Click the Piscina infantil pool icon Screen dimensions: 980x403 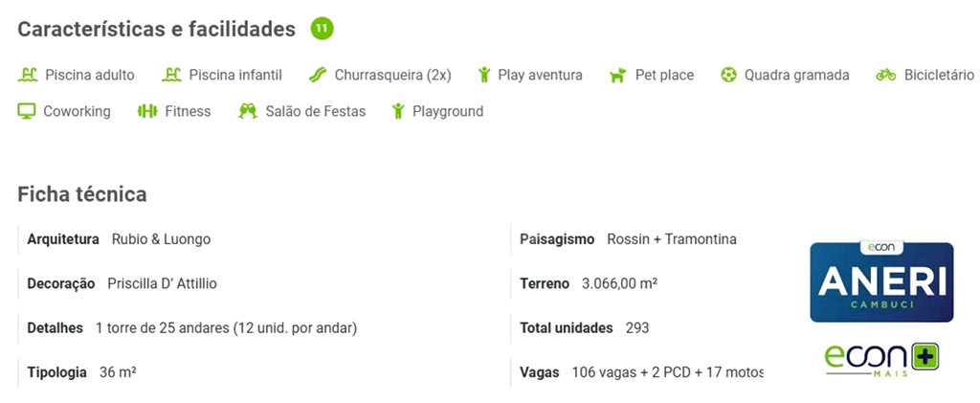coord(171,75)
